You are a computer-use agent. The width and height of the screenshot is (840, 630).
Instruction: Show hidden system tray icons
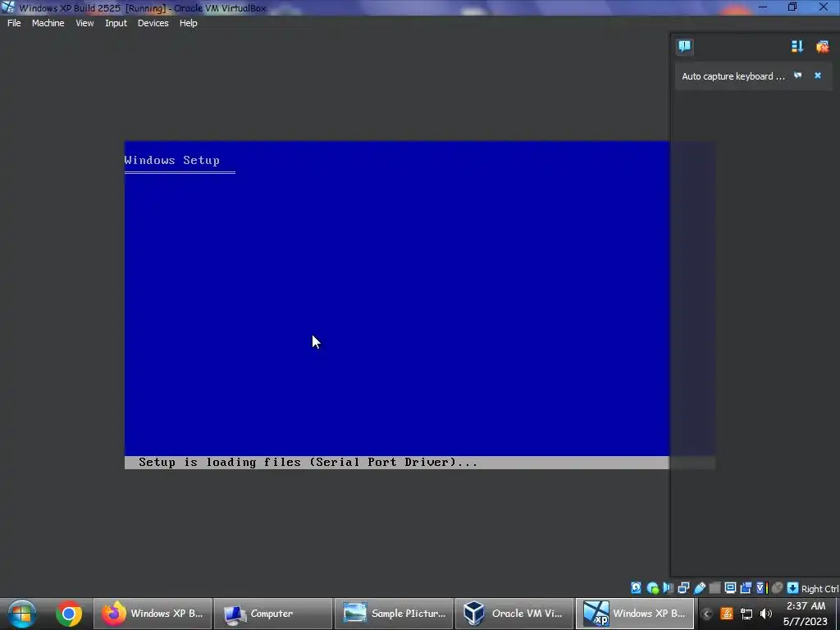point(706,614)
